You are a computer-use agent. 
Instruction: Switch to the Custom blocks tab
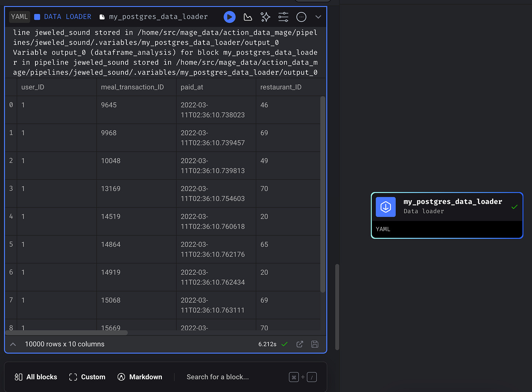[87, 377]
